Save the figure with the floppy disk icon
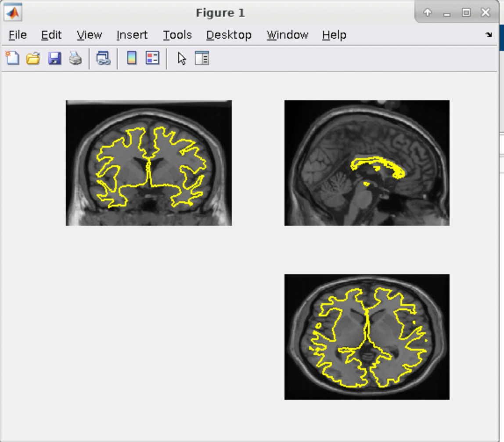The image size is (504, 442). point(54,58)
